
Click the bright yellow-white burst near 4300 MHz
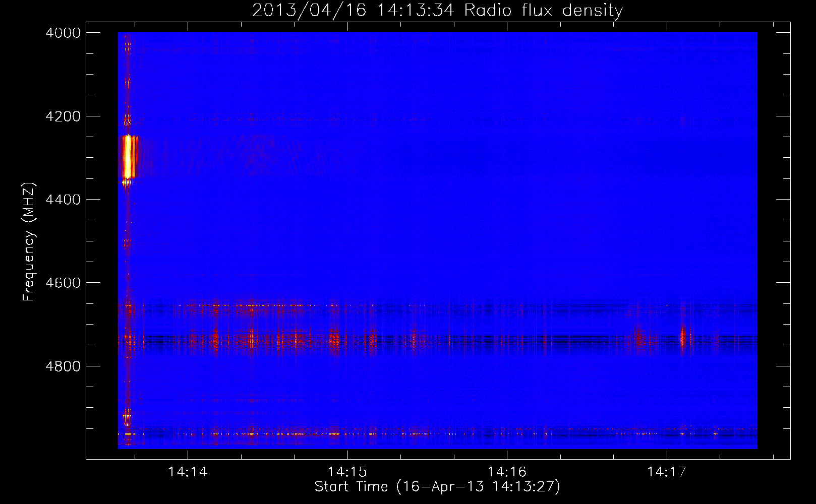click(x=128, y=157)
